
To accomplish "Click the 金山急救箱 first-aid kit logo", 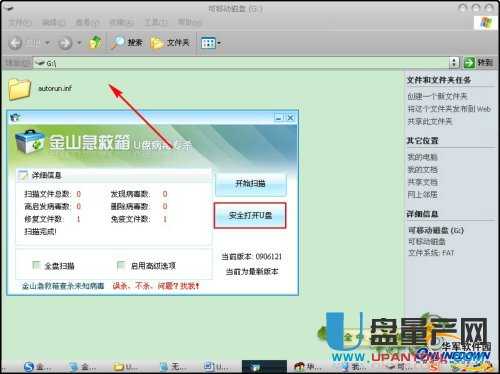I will pyautogui.click(x=29, y=142).
